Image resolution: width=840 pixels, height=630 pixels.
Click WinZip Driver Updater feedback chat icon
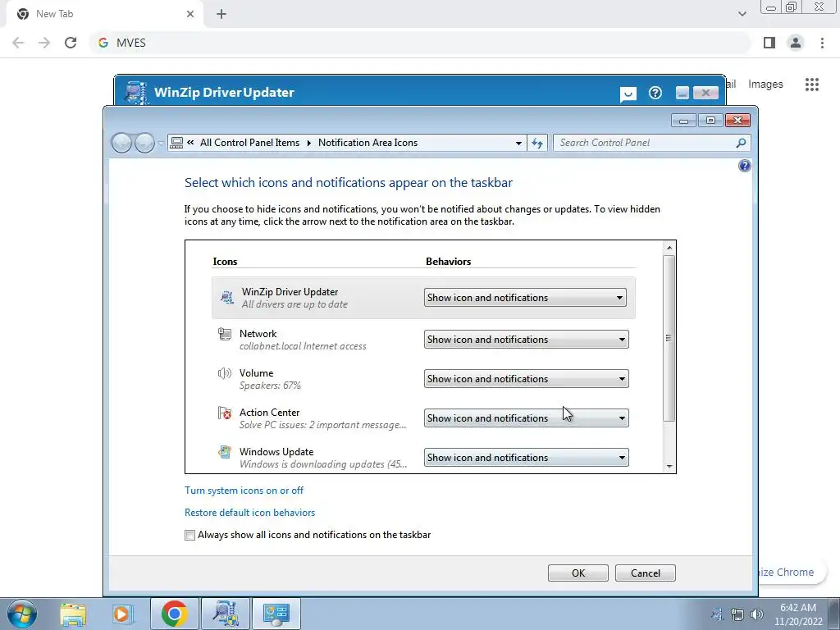click(x=628, y=94)
